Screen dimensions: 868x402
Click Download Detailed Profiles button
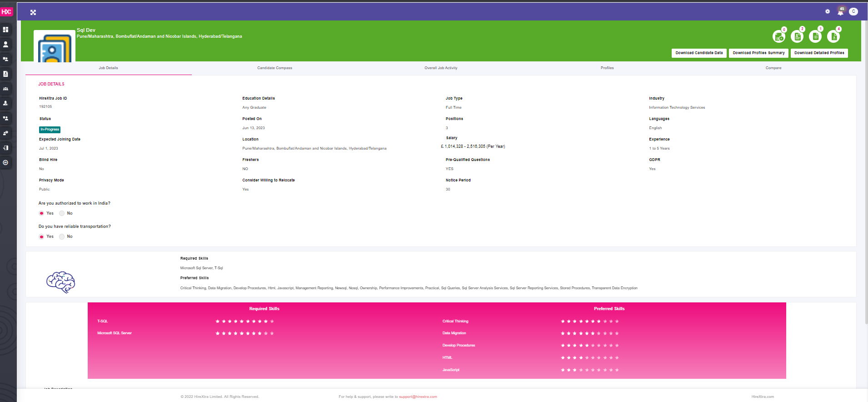(819, 53)
